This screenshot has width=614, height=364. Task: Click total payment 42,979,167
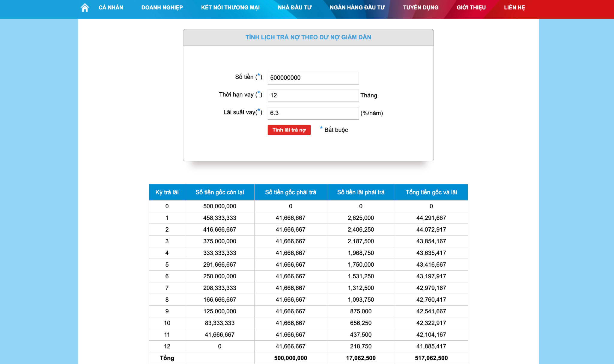point(431,288)
